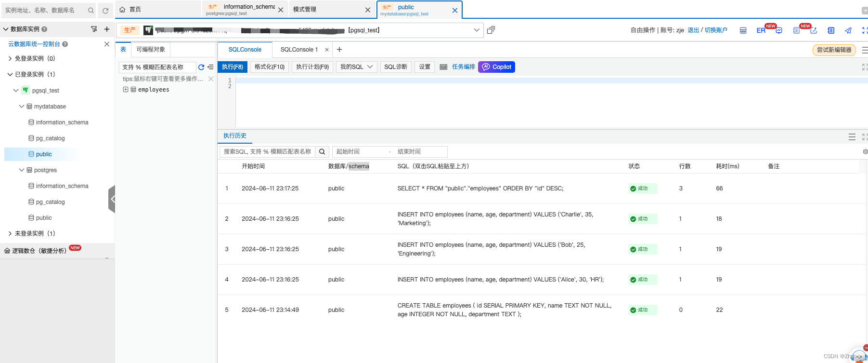The height and width of the screenshot is (363, 868).
Task: Launch the Copilot assistant
Action: (496, 67)
